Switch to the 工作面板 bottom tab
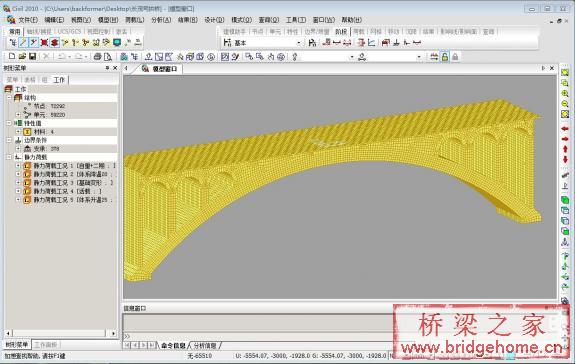Viewport: 575px width, 364px height. (45, 345)
